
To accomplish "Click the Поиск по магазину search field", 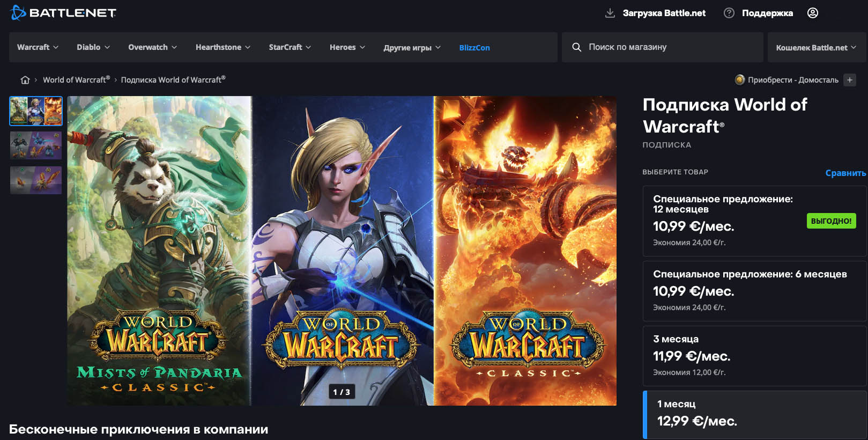I will click(x=663, y=47).
